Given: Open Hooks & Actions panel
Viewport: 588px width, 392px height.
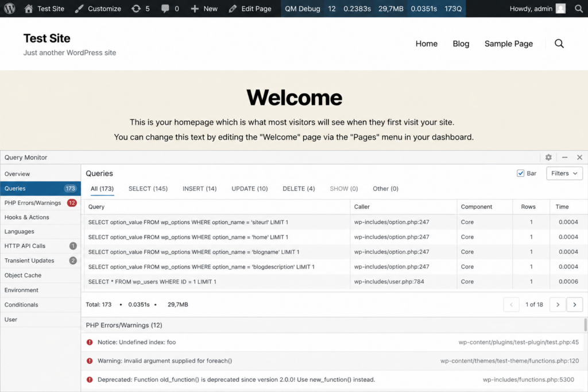Looking at the screenshot, I should (41, 218).
